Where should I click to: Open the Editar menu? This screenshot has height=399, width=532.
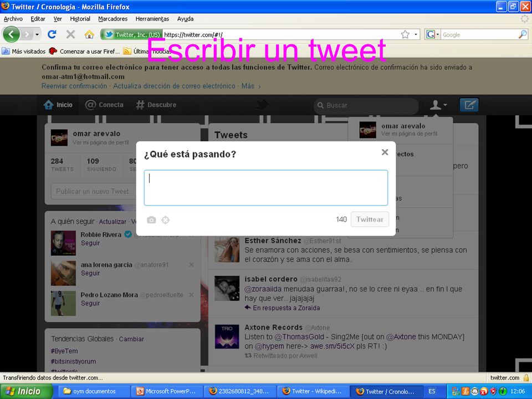[38, 19]
